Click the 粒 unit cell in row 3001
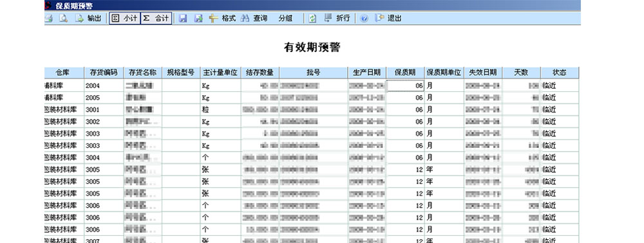The width and height of the screenshot is (644, 243). pos(220,110)
